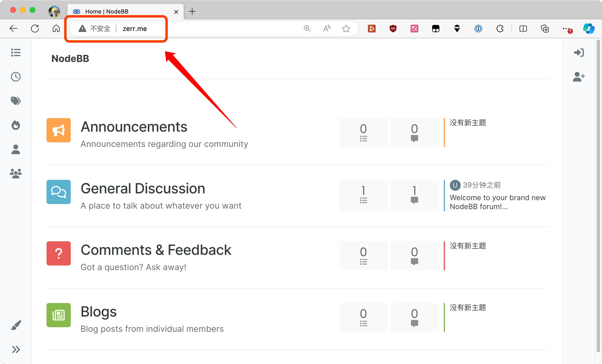Click the browser Home button

click(x=56, y=29)
